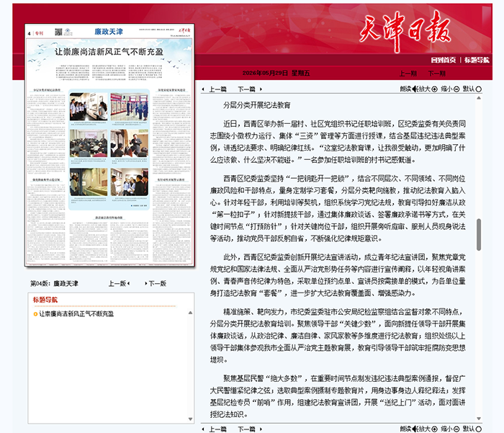Click bottom 上一篇 previous article link
This screenshot has width=504, height=433.
217,429
